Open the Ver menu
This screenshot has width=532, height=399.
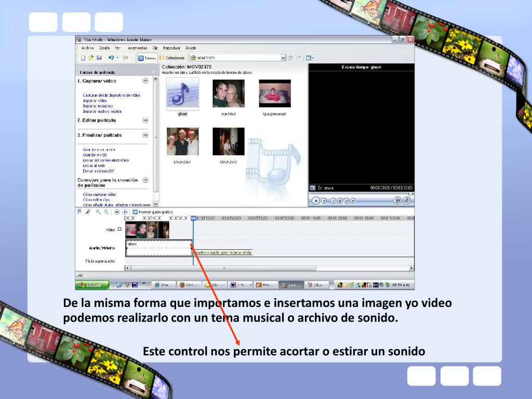118,48
